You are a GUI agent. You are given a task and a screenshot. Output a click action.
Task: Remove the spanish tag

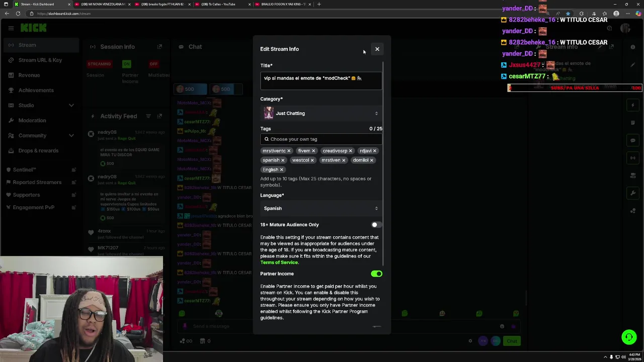(283, 160)
